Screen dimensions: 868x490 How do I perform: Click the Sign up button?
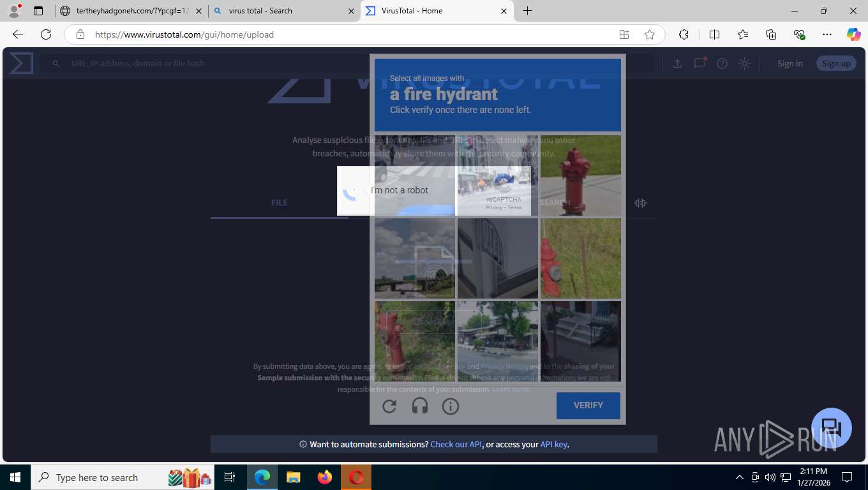pos(836,63)
